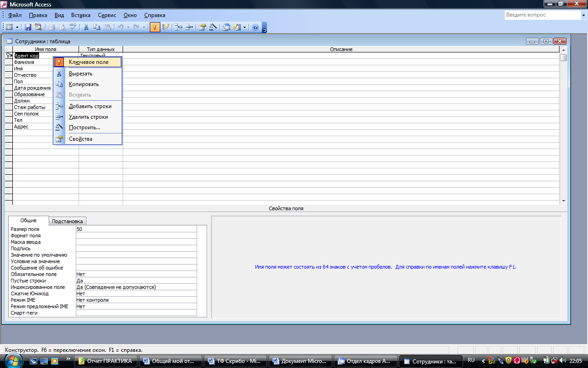588x368 pixels.
Task: Click the Help question mark icon
Action: (x=255, y=27)
